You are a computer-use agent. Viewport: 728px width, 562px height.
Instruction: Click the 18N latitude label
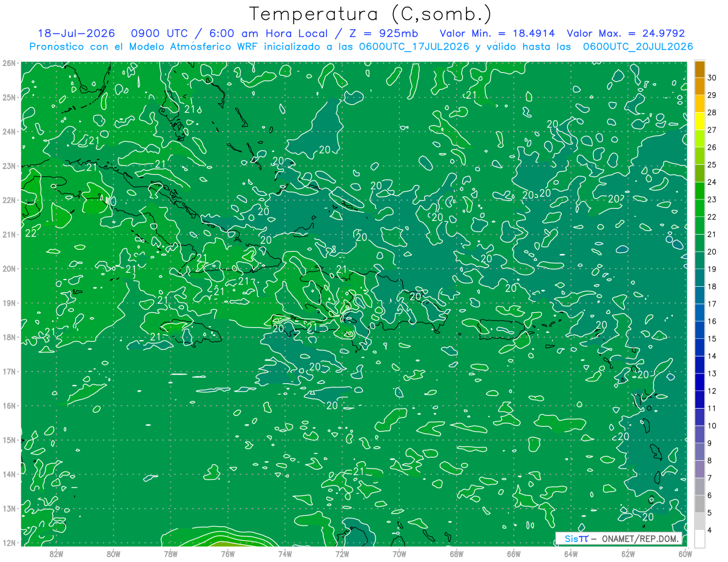tap(8, 337)
